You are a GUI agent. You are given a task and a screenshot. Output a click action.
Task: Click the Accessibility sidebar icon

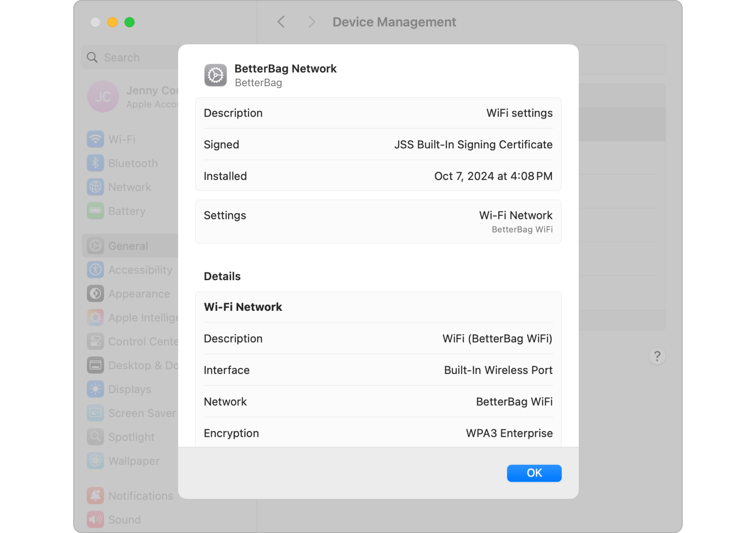point(95,270)
